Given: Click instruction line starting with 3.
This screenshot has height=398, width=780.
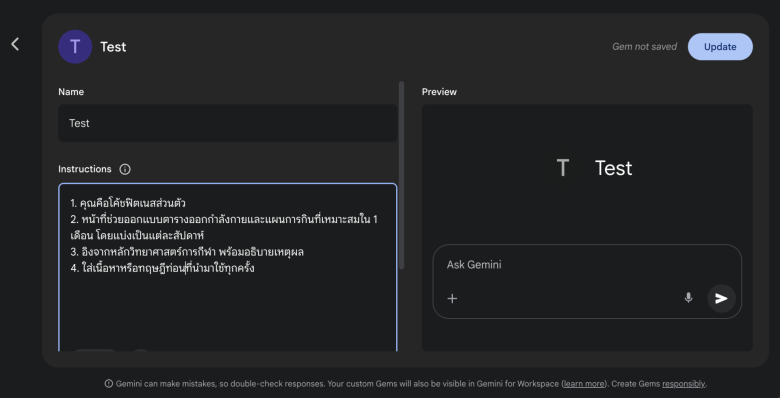Looking at the screenshot, I should coord(187,252).
